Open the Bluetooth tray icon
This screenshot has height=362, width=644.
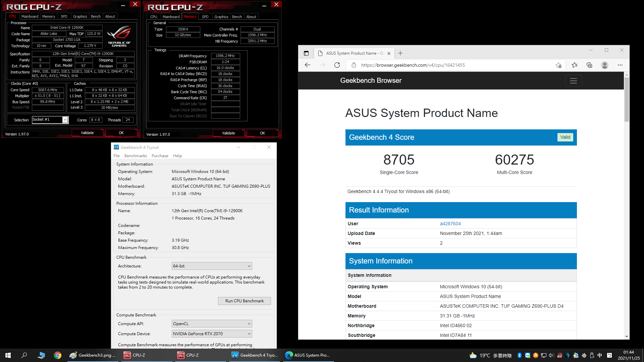pos(520,355)
